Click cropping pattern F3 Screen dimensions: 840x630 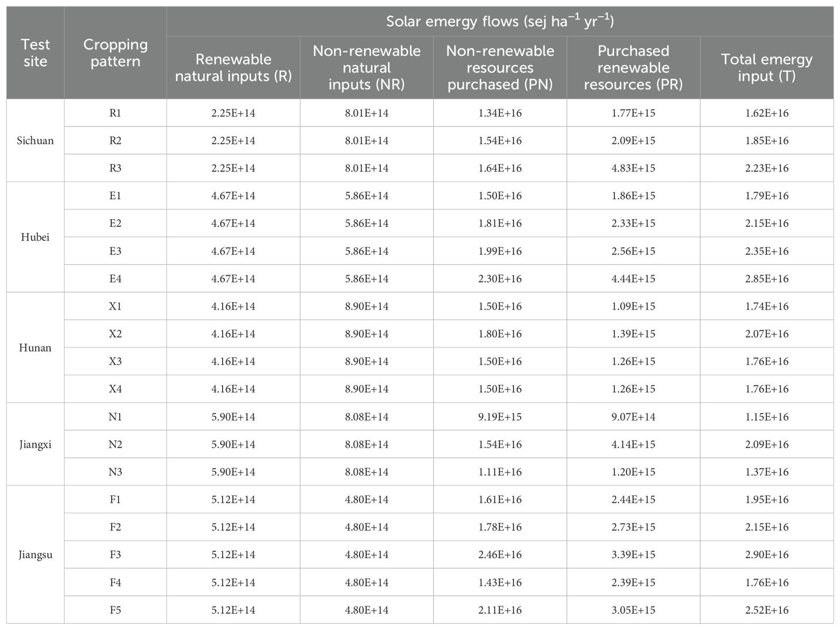tap(115, 555)
